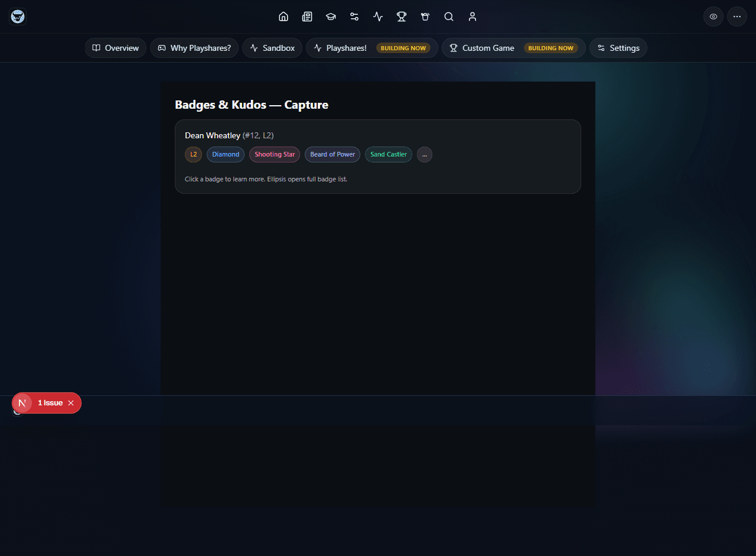Click the Sandbox button
756x556 pixels.
tap(272, 48)
